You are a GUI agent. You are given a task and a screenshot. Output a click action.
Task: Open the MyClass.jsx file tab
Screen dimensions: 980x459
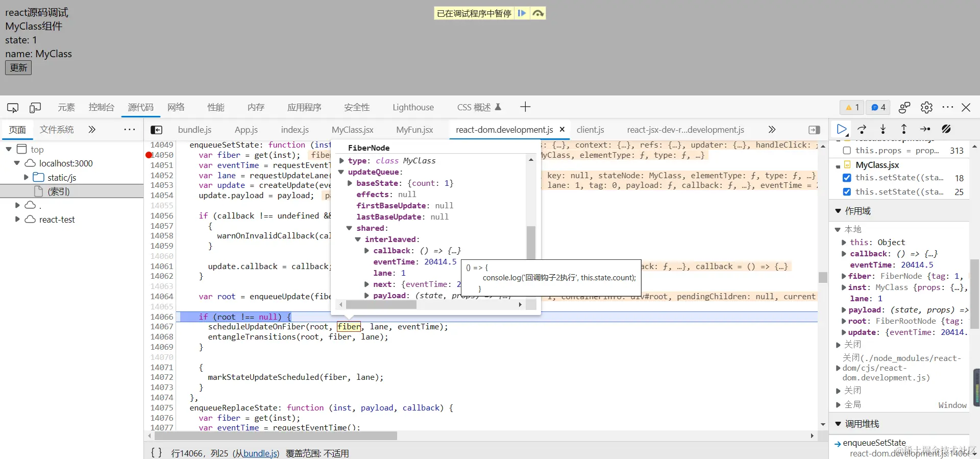click(352, 130)
